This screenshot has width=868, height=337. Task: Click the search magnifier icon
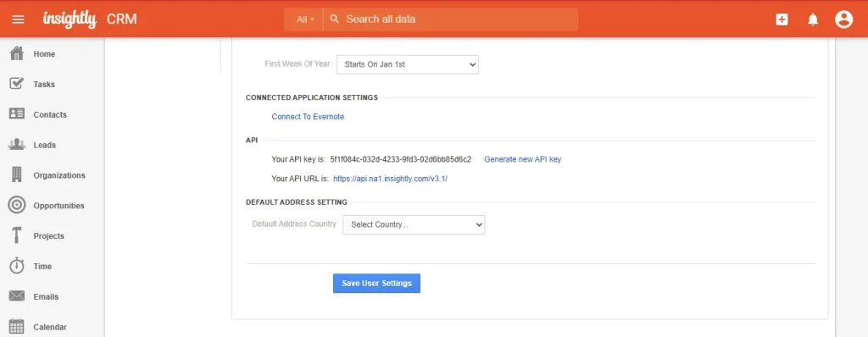pyautogui.click(x=334, y=19)
